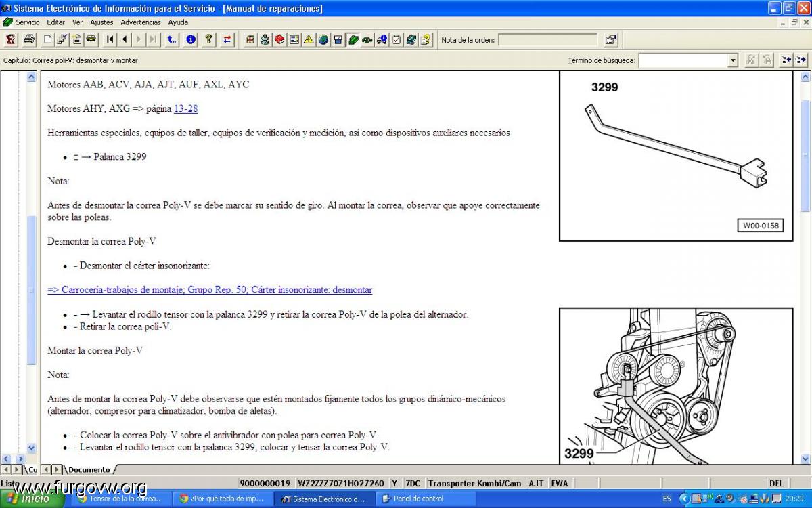Click the four-square grid toolbar icon
The width and height of the screenshot is (812, 508).
click(250, 39)
